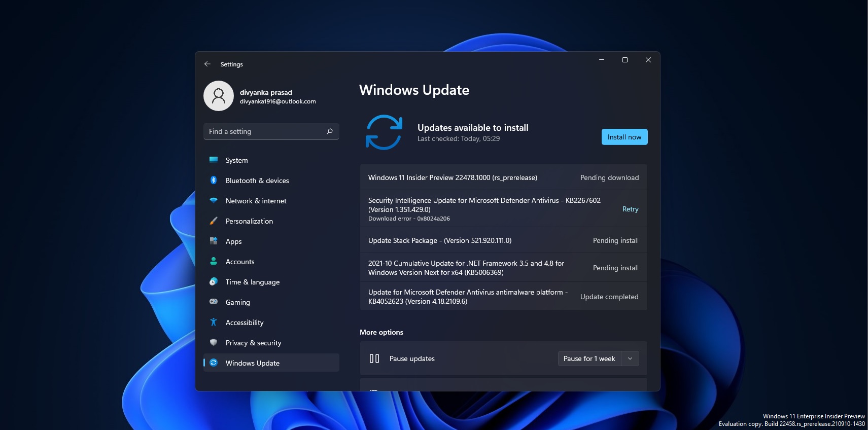Select the Apps icon in sidebar
The image size is (868, 430).
[214, 241]
